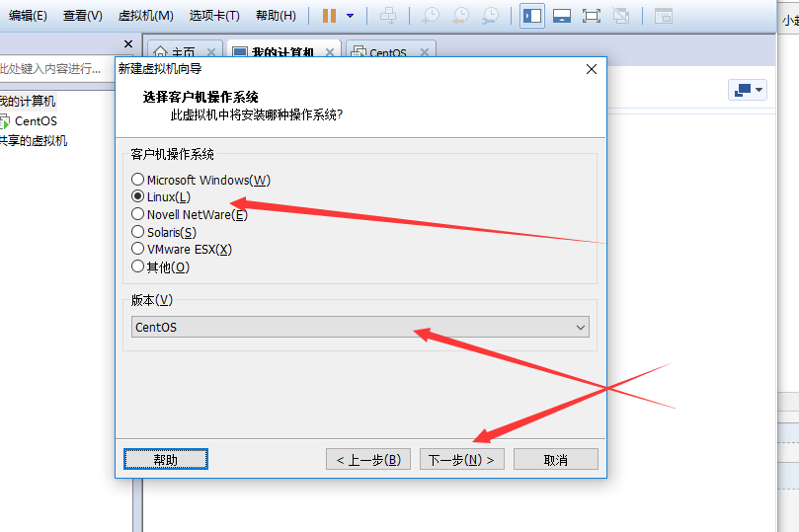
Task: Select Novell NetWare(E) radio button
Action: point(137,214)
